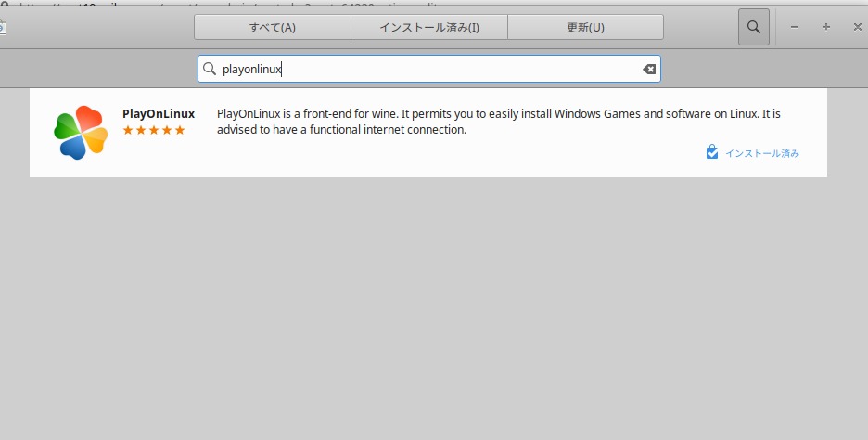Close the software center window
Viewport: 868px width, 440px height.
pyautogui.click(x=857, y=27)
